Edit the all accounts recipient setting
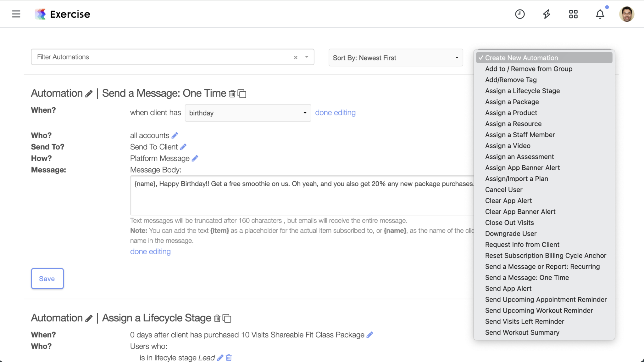Viewport: 644px width, 362px height. (175, 135)
